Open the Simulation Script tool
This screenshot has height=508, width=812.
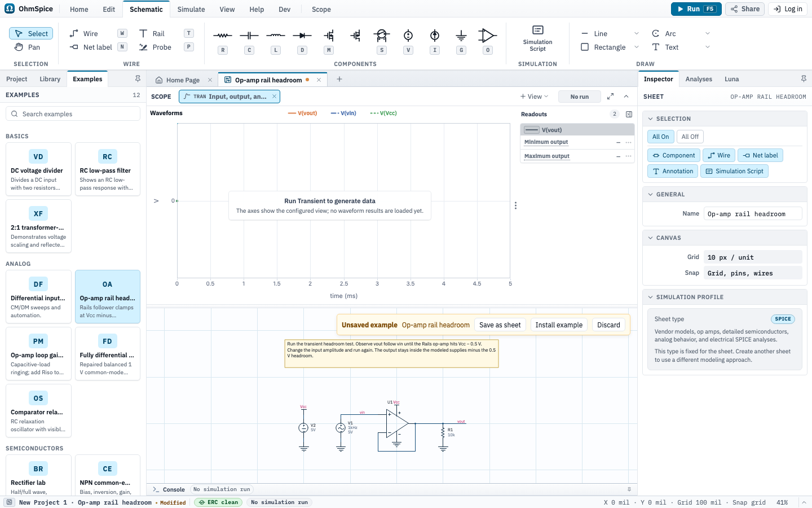[x=537, y=38]
